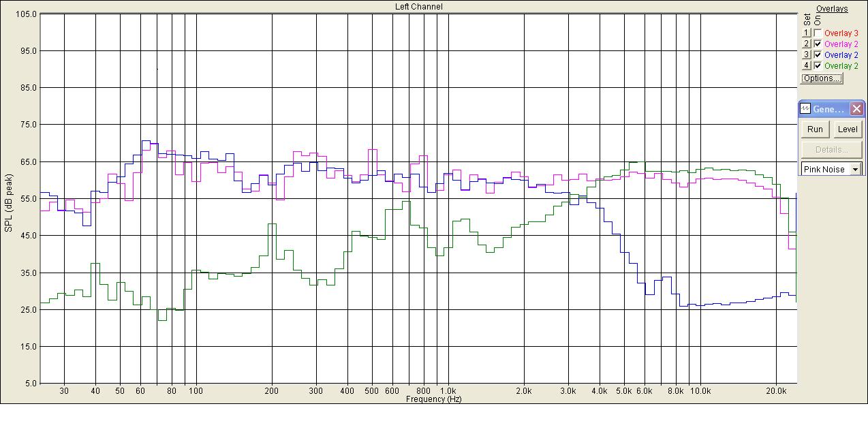
Task: Click overlay Set button 3
Action: coord(806,55)
